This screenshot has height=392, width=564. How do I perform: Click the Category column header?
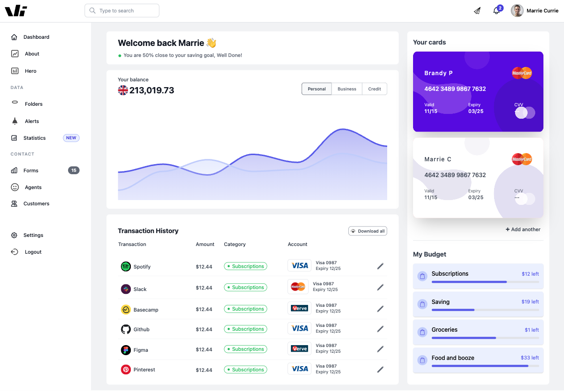coord(235,245)
